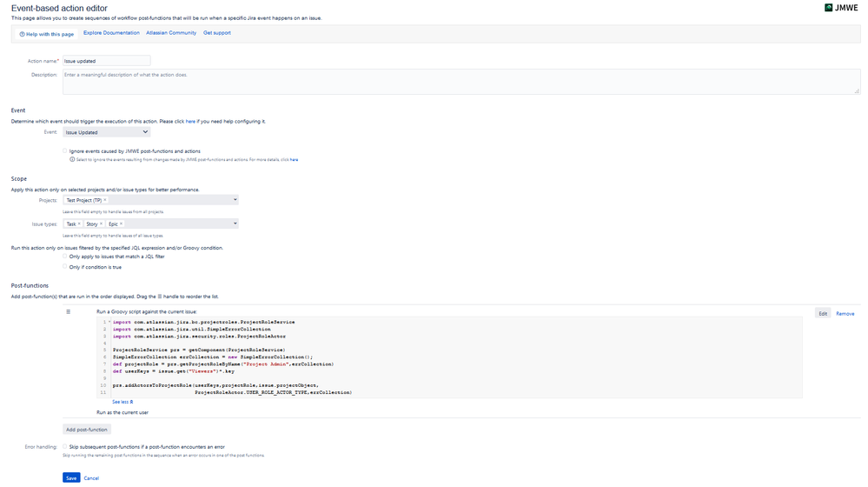Screen dimensions: 868x487
Task: Enable Skip subsequent post-functions on error
Action: 65,446
